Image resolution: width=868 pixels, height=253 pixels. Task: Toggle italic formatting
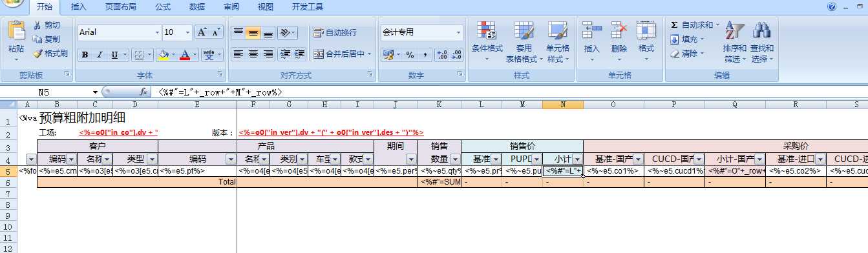click(100, 55)
